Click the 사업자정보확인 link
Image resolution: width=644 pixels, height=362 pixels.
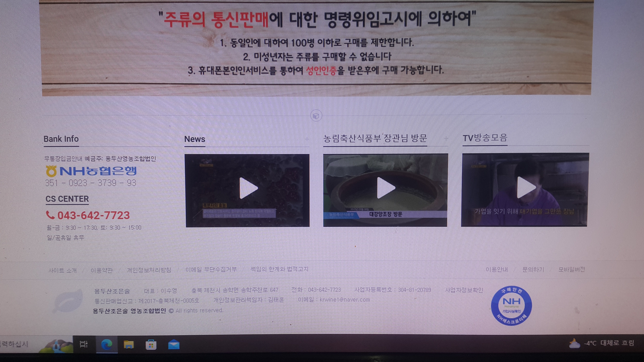[464, 290]
